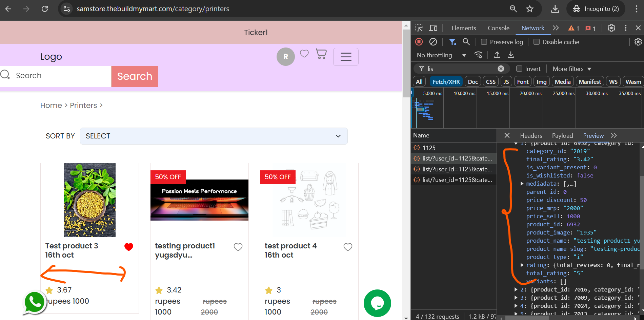Switch to Console tab
644x320 pixels.
click(x=499, y=28)
